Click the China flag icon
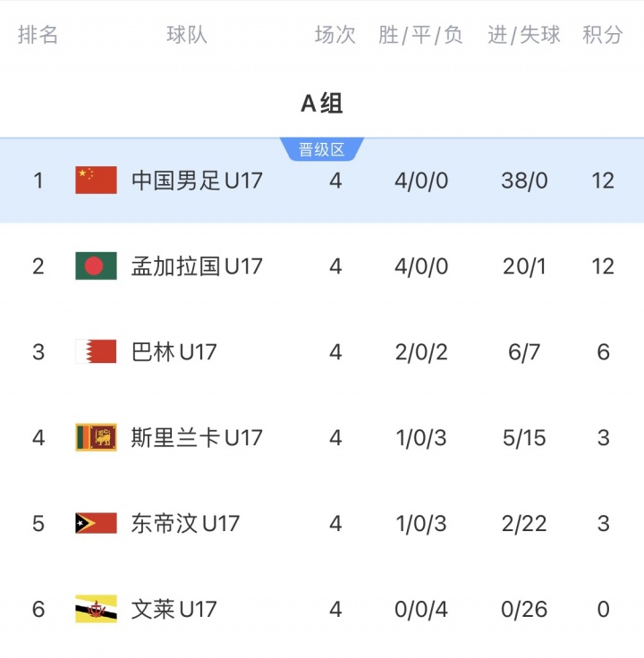This screenshot has height=658, width=644. pyautogui.click(x=96, y=181)
